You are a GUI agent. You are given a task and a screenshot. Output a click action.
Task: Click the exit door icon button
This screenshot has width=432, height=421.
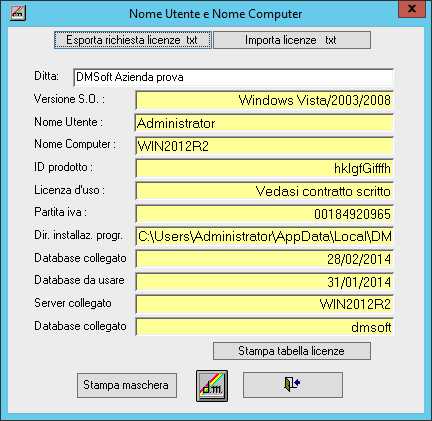click(293, 385)
